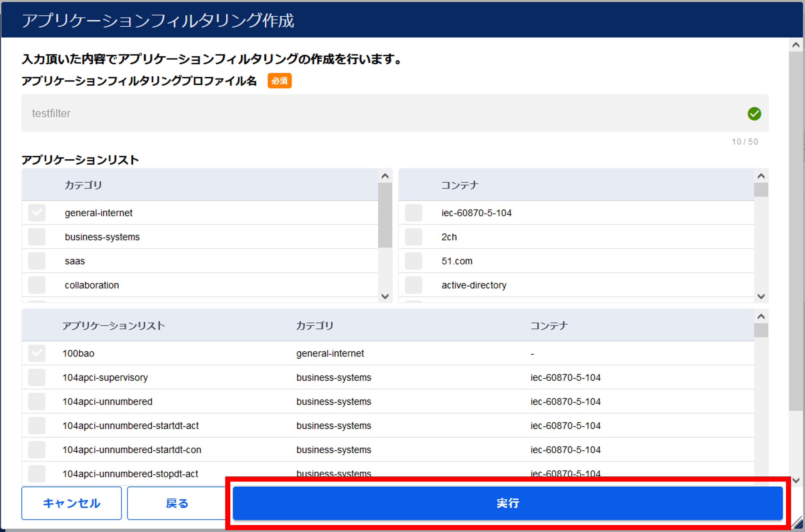The image size is (805, 532).
Task: Check the business-systems category checkbox
Action: click(37, 237)
